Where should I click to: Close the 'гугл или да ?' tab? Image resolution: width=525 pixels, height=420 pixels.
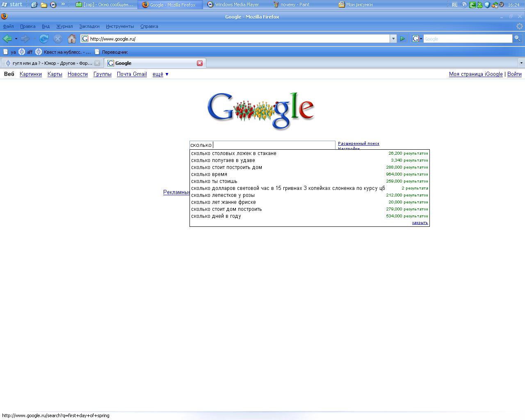97,63
